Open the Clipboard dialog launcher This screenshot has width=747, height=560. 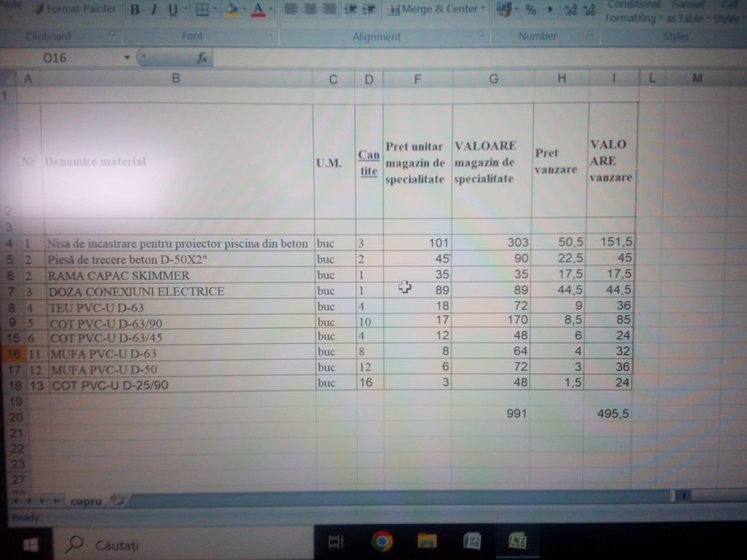pos(113,34)
